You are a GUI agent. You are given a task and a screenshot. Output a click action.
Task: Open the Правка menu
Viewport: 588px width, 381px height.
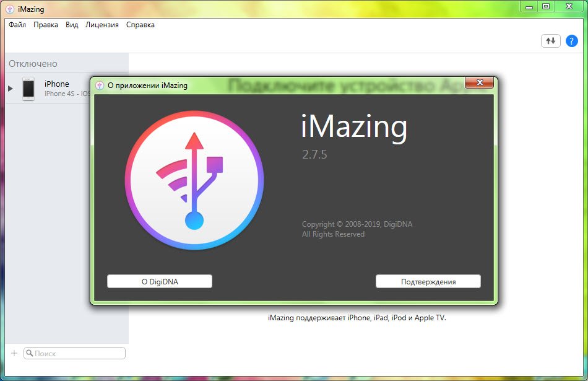tap(46, 25)
